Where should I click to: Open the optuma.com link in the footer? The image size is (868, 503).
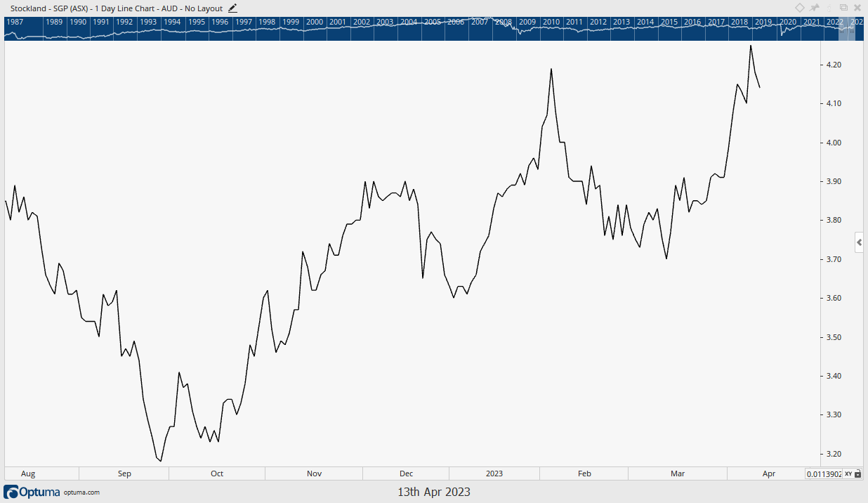pyautogui.click(x=82, y=492)
